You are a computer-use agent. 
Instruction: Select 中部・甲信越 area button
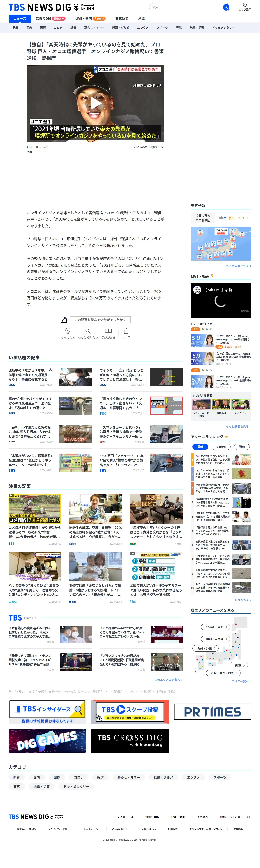(216, 639)
